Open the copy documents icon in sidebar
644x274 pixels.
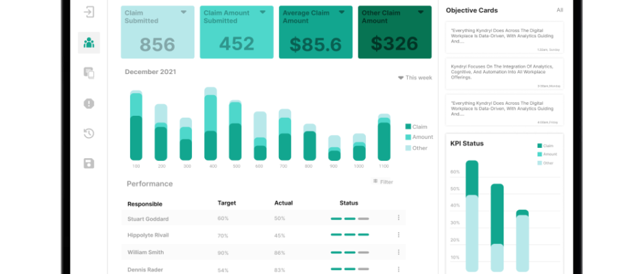point(88,73)
